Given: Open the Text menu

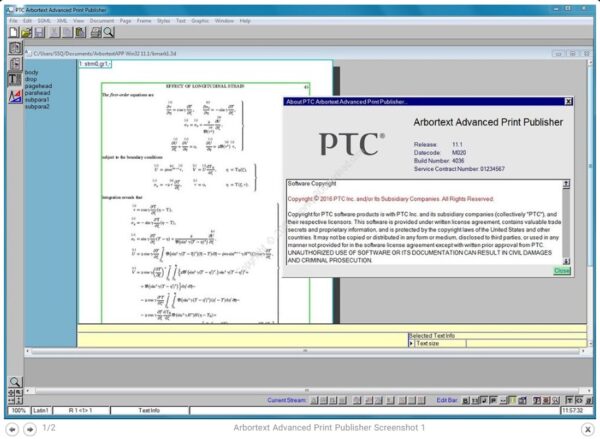Looking at the screenshot, I should click(x=181, y=21).
